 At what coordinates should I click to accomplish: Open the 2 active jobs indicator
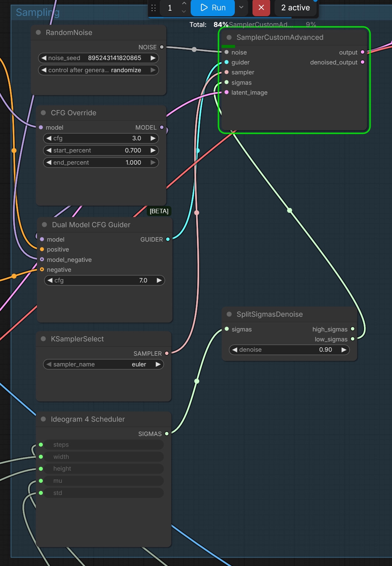pos(296,8)
